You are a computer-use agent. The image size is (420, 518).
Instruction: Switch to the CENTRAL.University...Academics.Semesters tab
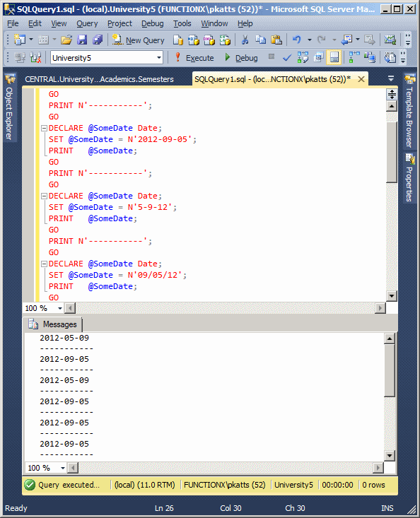99,79
